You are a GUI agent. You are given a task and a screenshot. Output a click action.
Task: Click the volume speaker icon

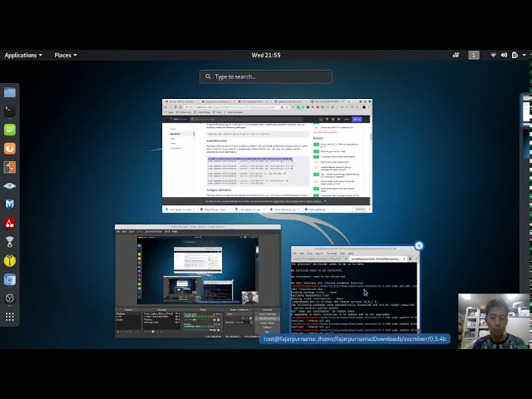coord(505,55)
